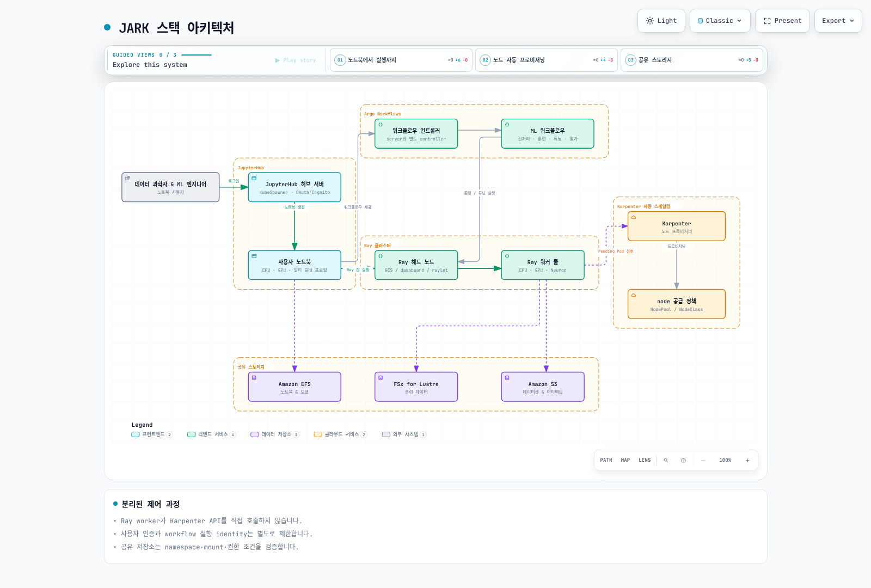Toggle MAP mode in canvas toolbar
This screenshot has width=871, height=588.
(x=625, y=460)
